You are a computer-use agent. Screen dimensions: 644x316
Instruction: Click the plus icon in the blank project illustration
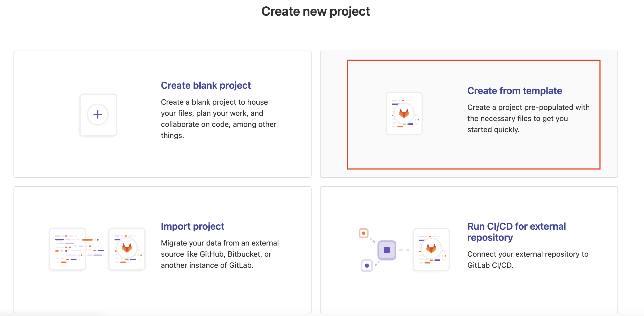coord(98,114)
